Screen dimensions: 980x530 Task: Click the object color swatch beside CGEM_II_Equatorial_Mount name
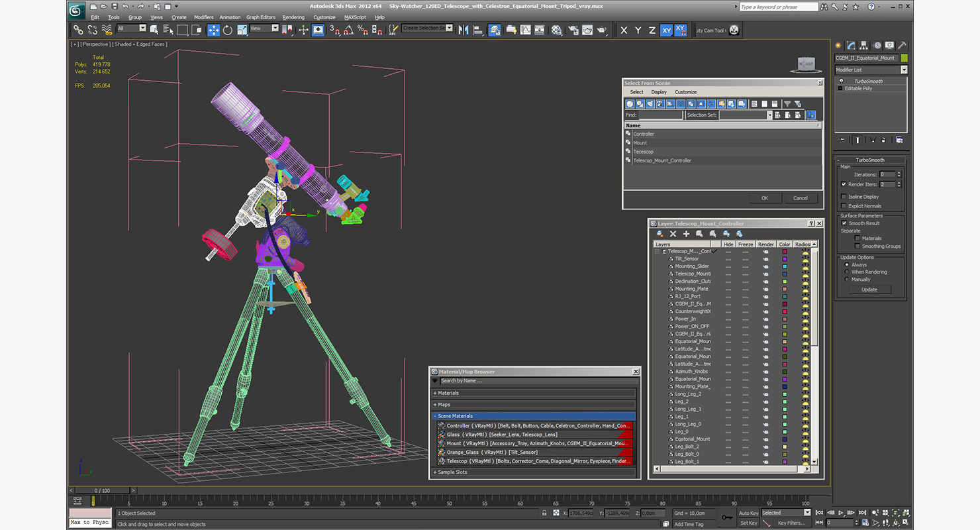tap(904, 58)
